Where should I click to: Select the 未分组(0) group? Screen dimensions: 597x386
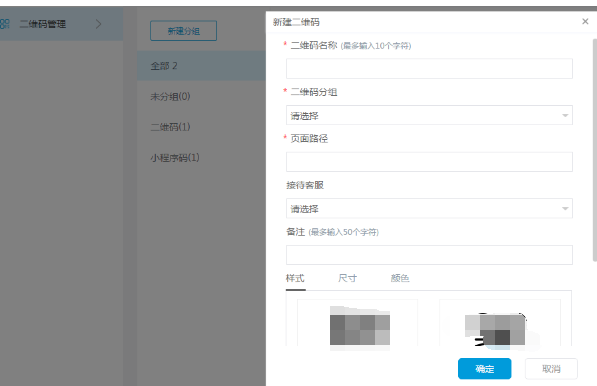(x=170, y=96)
